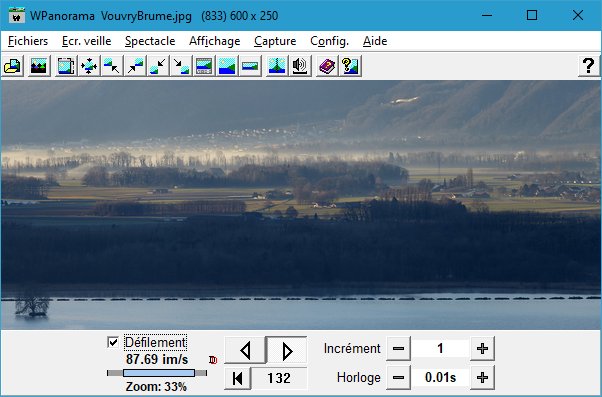Click the small red marker near speed slider
This screenshot has height=397, width=602.
click(x=213, y=360)
